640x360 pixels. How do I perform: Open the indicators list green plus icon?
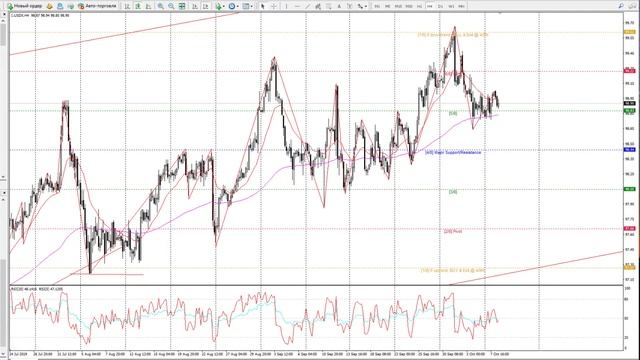click(218, 6)
